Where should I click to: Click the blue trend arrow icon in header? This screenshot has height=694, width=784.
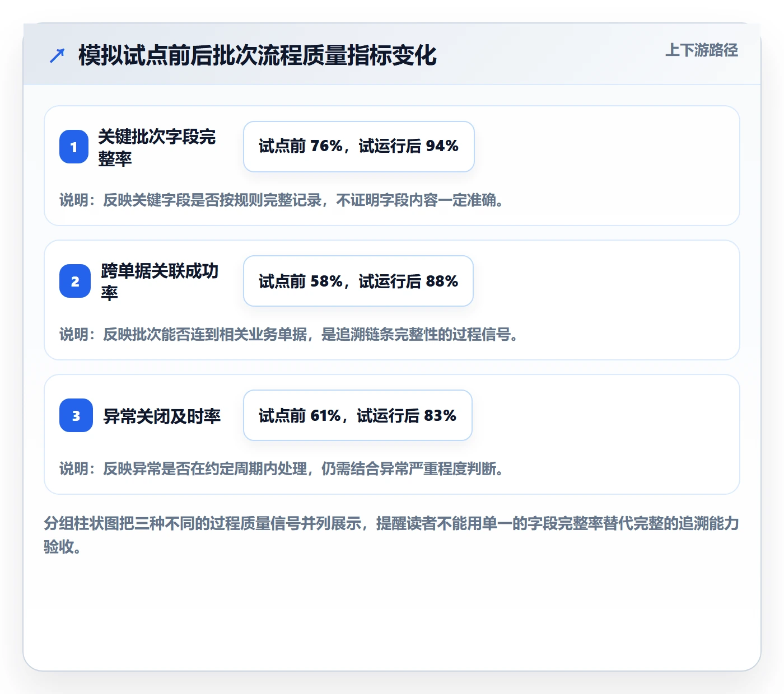tap(57, 55)
